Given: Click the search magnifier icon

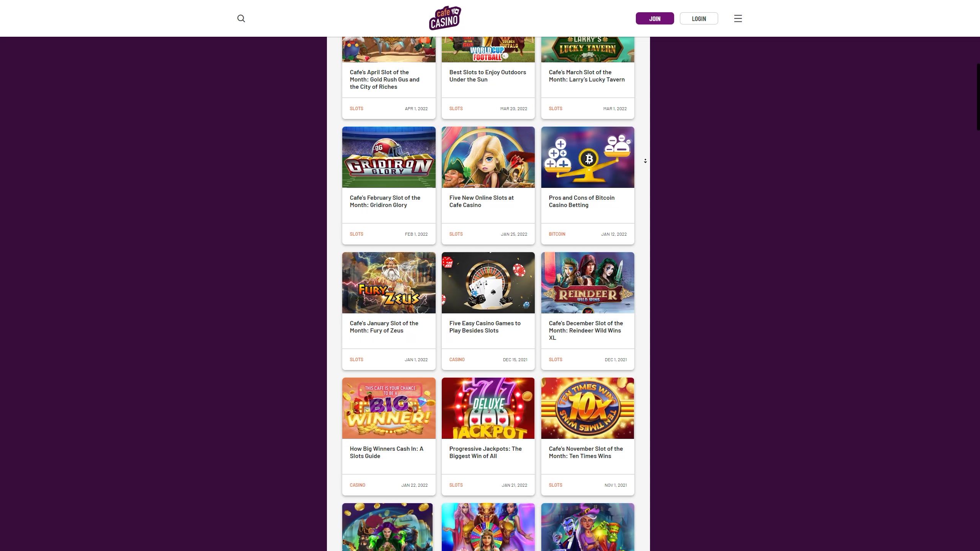Looking at the screenshot, I should click(241, 18).
